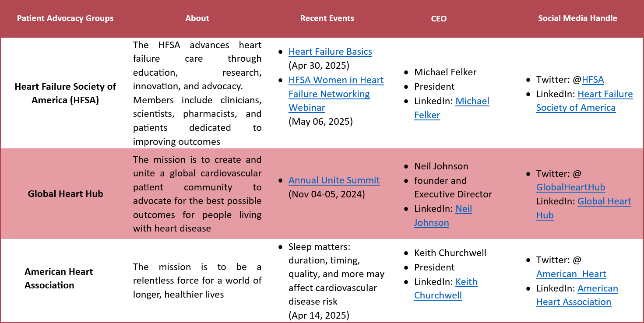Viewport: 644px width, 323px height.
Task: Click the bold American Heart Association row title
Action: point(59,278)
